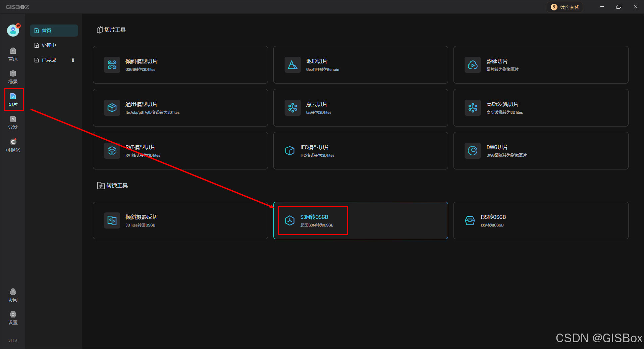This screenshot has height=349, width=644.
Task: Open the 高斯泼溅切片 tool card
Action: tap(541, 108)
